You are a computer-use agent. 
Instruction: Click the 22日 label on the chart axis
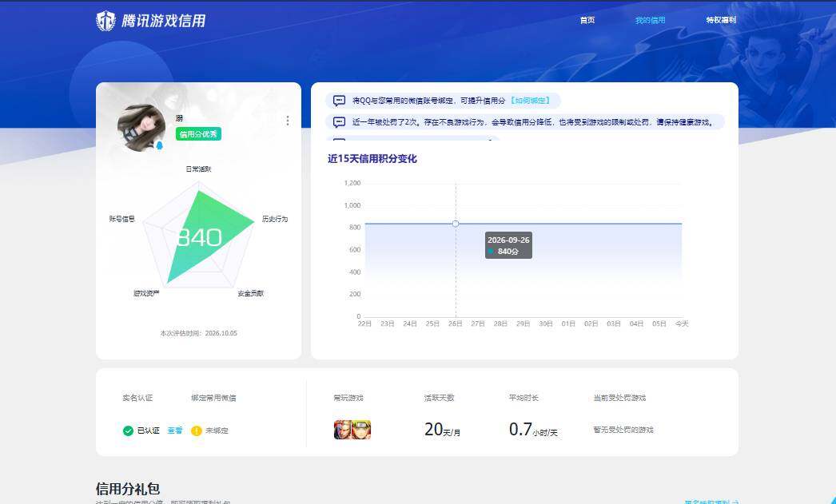(364, 324)
